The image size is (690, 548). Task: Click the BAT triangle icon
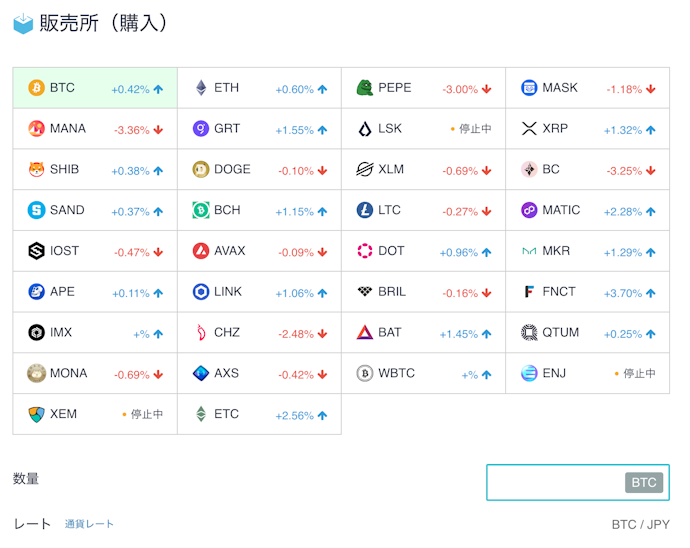pyautogui.click(x=365, y=332)
